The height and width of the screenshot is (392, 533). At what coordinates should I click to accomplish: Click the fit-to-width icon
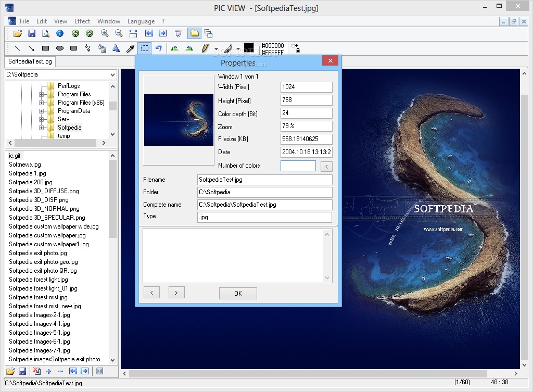coord(133,33)
